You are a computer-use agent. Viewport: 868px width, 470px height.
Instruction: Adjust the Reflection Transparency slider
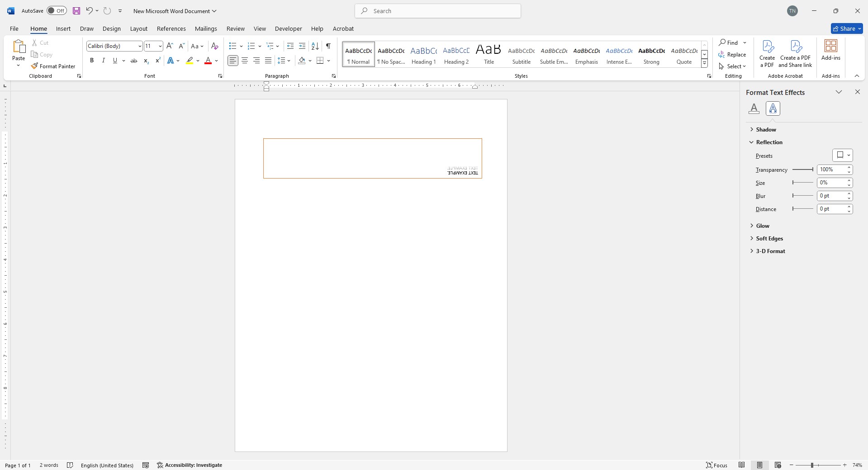(803, 169)
